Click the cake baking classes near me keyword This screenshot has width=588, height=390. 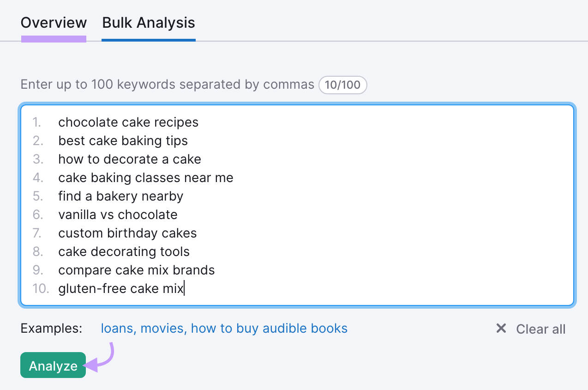[x=145, y=177]
